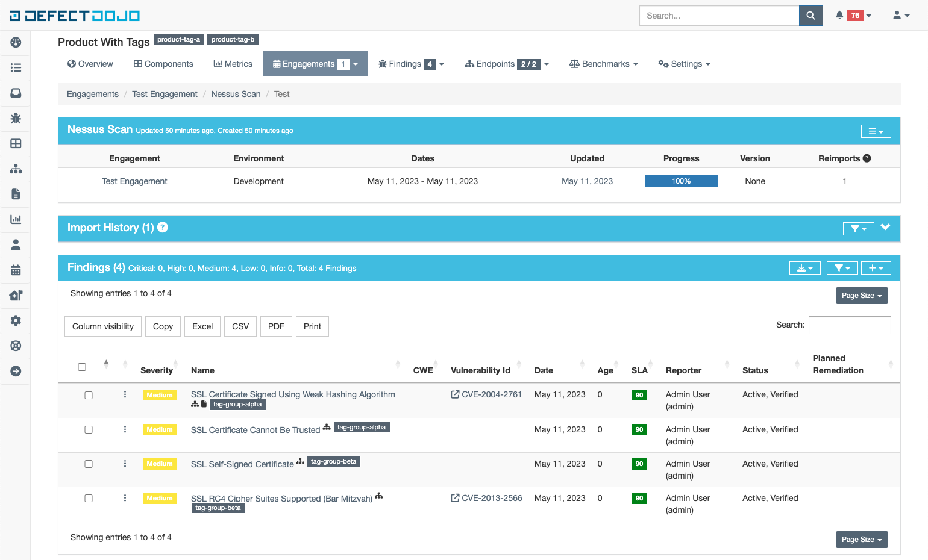Select the checkbox for SSL Self-Signed Certificate
928x560 pixels.
tap(89, 464)
